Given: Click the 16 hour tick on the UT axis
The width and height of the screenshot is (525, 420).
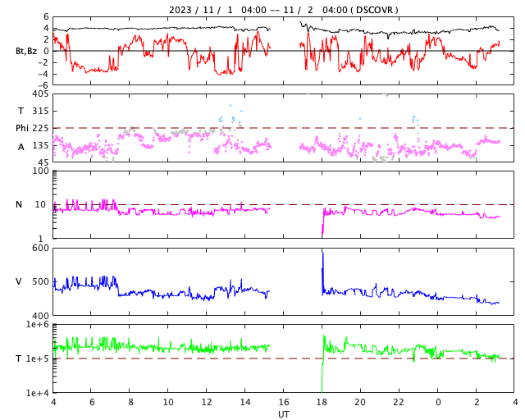Looking at the screenshot, I should click(x=284, y=402).
